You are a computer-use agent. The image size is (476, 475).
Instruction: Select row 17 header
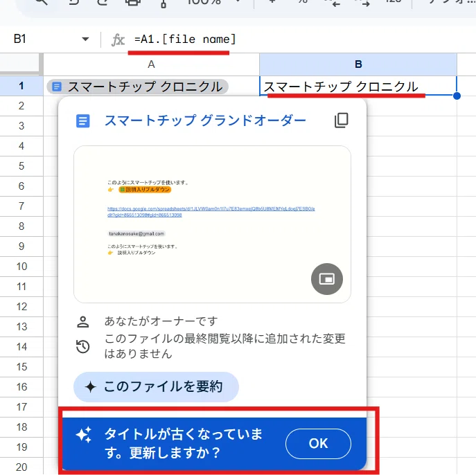[x=21, y=406]
